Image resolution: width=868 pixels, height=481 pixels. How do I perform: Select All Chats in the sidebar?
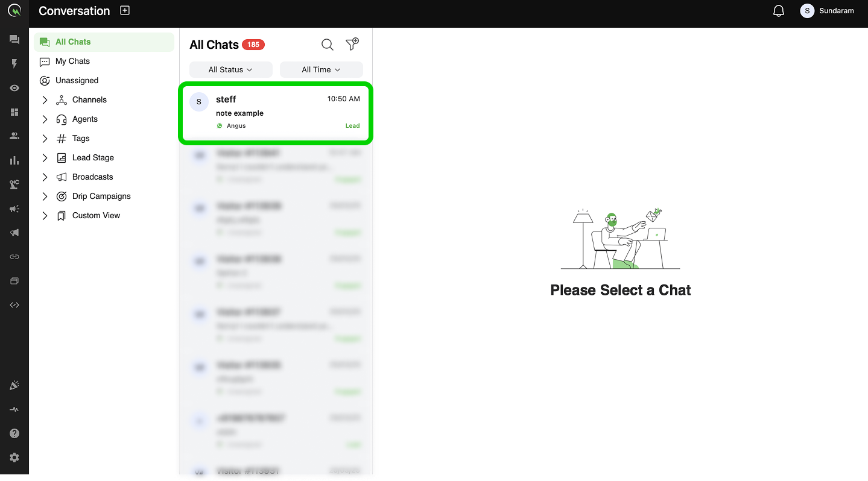[104, 42]
